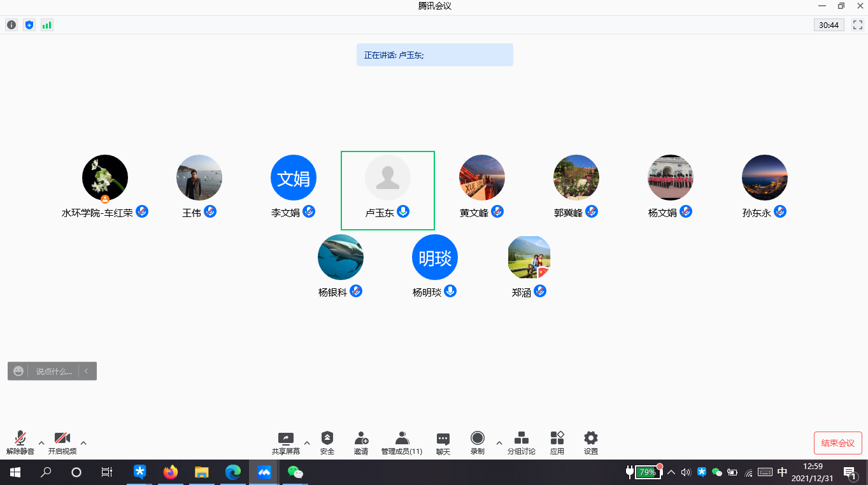Viewport: 868px width, 485px height.
Task: Turn on camera with 开启视频
Action: coord(62,442)
